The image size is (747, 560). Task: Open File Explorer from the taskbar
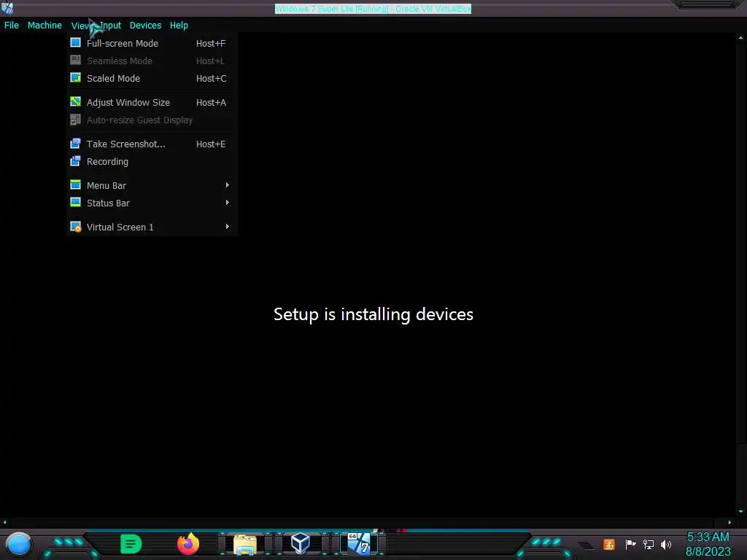pos(245,544)
